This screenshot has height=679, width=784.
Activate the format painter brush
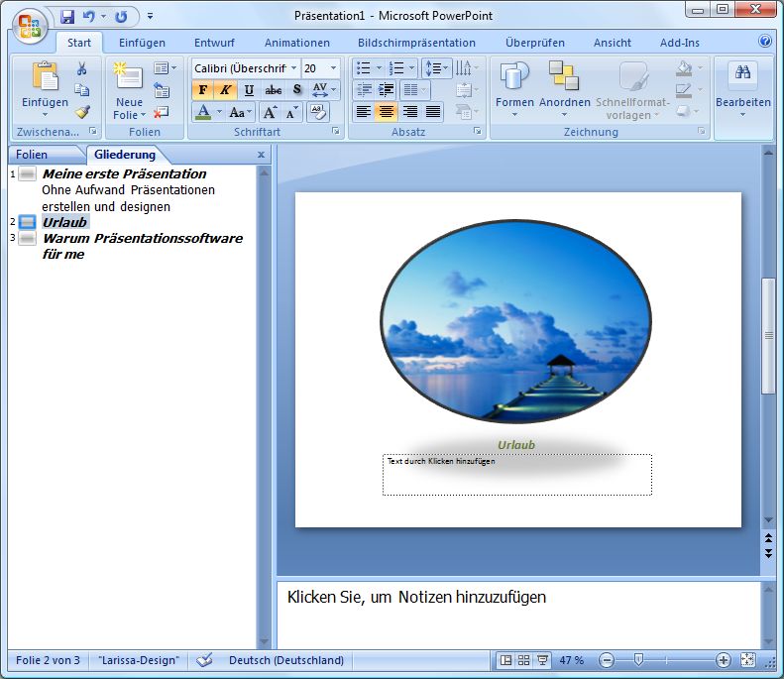tap(82, 111)
